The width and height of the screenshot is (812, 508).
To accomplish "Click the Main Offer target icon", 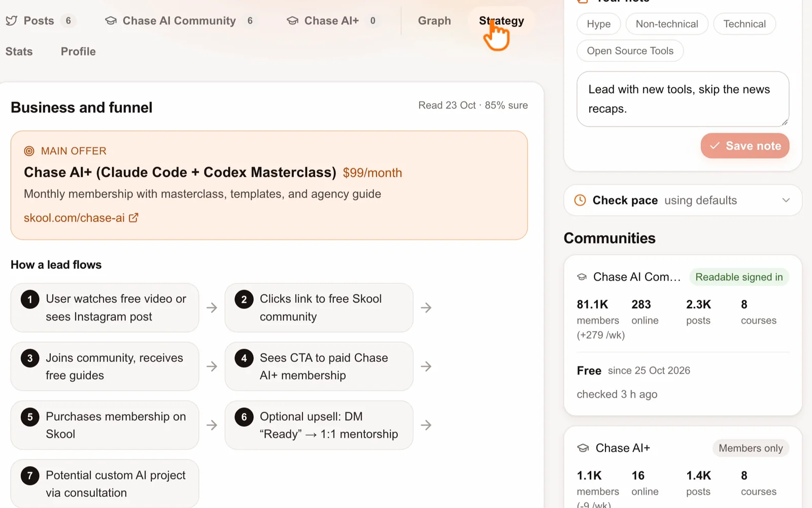I will tap(29, 151).
